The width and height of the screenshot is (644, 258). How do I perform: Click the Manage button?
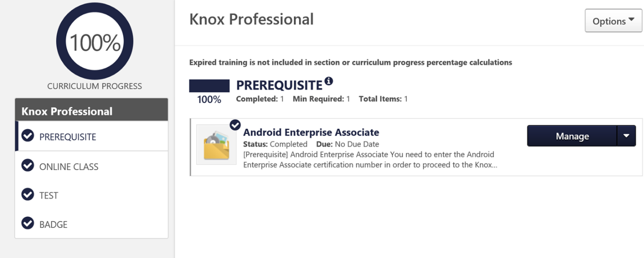tap(572, 136)
